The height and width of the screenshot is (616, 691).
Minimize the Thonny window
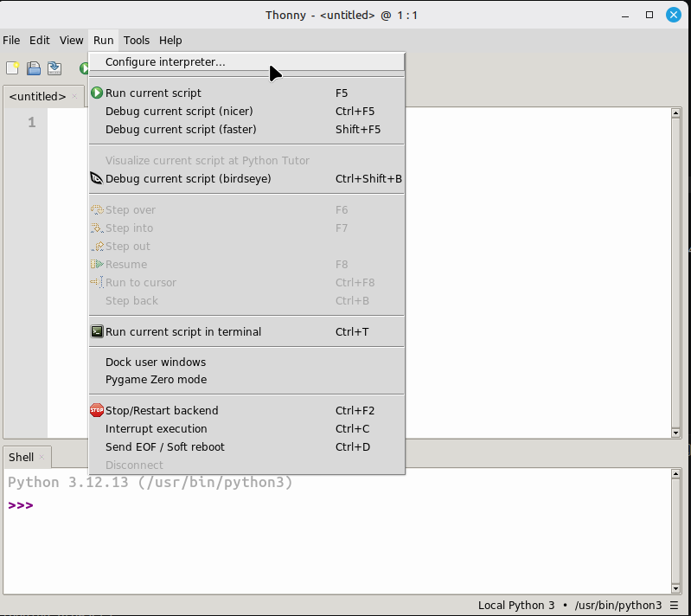(625, 15)
